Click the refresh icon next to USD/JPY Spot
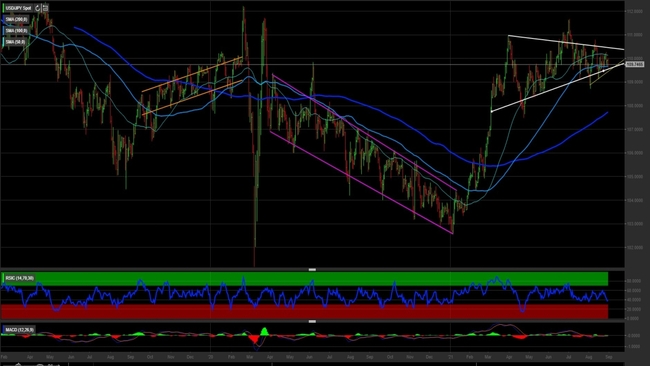Screen dimensions: 650x366 click(x=37, y=8)
